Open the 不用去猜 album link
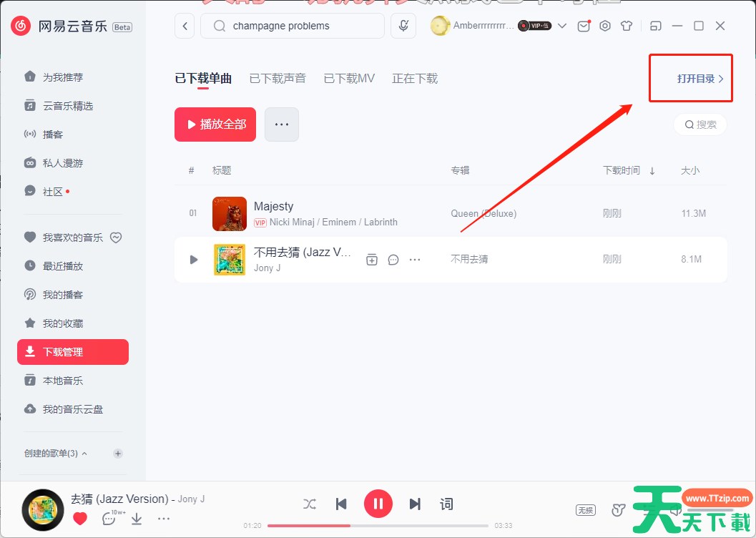This screenshot has height=538, width=756. pyautogui.click(x=469, y=260)
